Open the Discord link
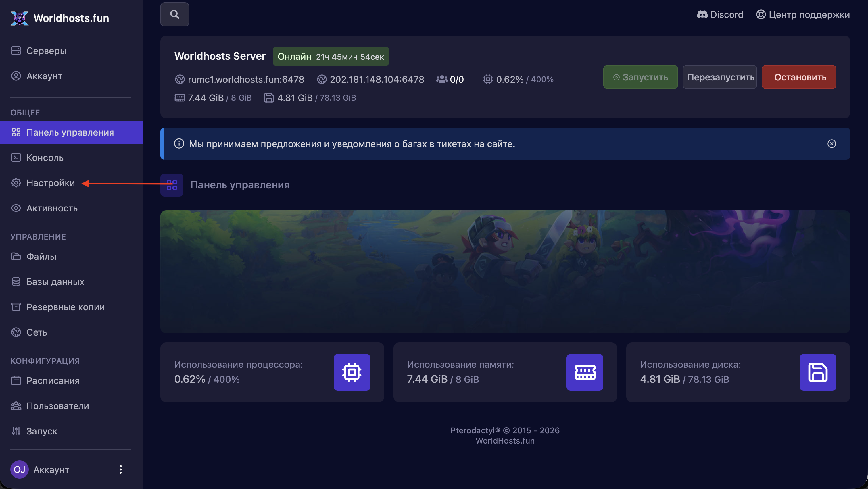The width and height of the screenshot is (868, 489). pyautogui.click(x=720, y=14)
